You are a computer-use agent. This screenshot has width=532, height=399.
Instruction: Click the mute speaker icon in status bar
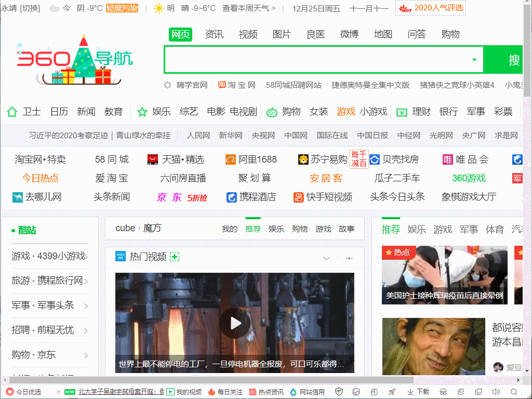pos(496,392)
